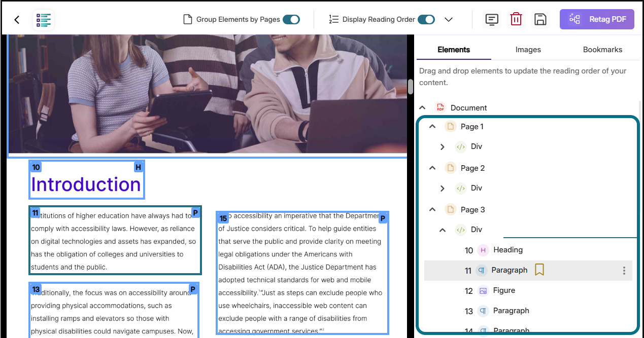The width and height of the screenshot is (644, 338).
Task: Click the Page 3 page icon
Action: 450,209
